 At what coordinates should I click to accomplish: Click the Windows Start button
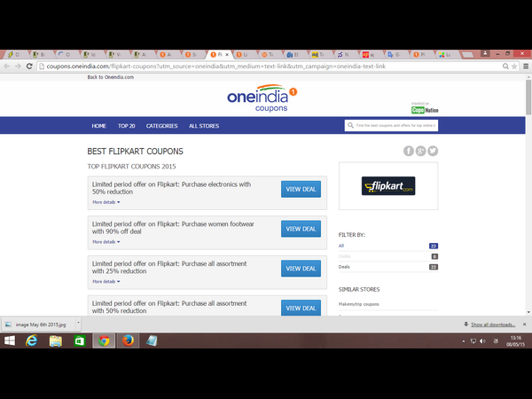point(10,341)
